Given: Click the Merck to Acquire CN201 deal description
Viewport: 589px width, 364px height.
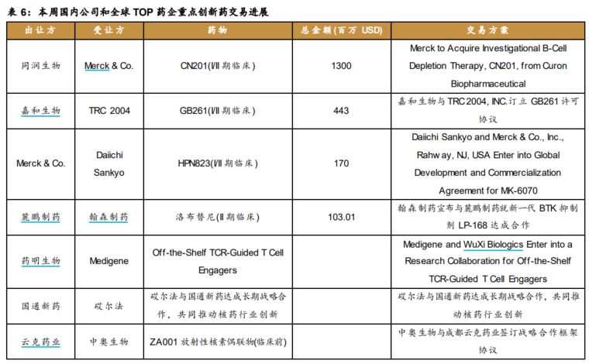Looking at the screenshot, I should pyautogui.click(x=488, y=66).
